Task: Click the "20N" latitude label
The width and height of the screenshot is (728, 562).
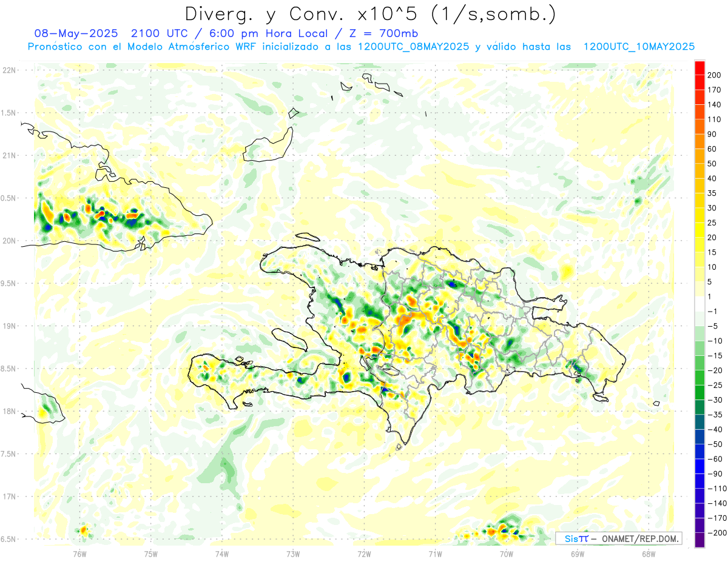Action: point(9,241)
